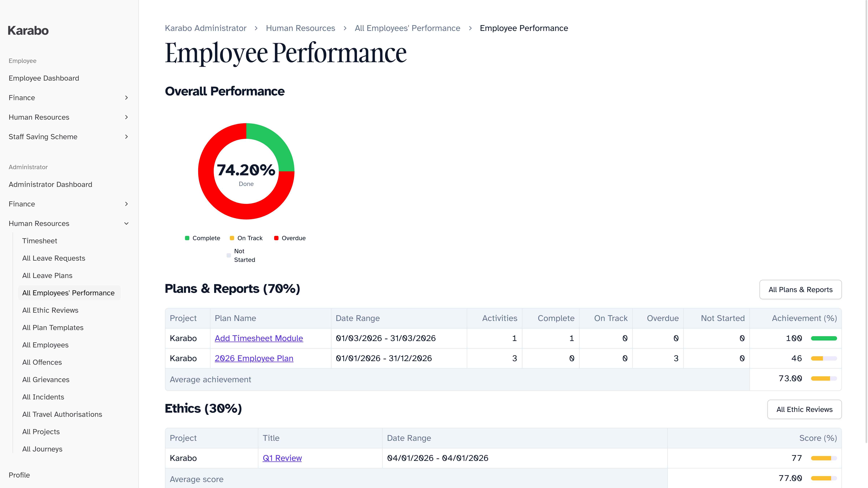Open Q1 Review ethics link
This screenshot has width=868, height=488.
282,458
